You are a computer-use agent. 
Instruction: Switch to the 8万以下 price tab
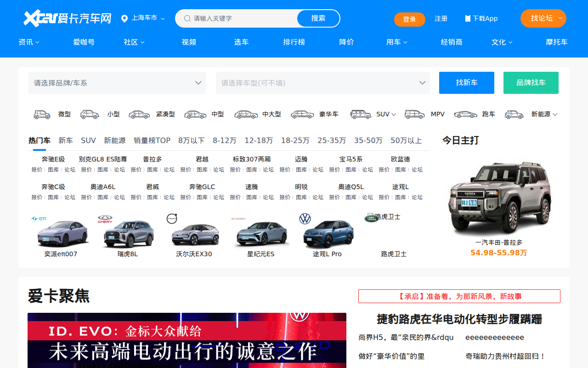(x=192, y=140)
